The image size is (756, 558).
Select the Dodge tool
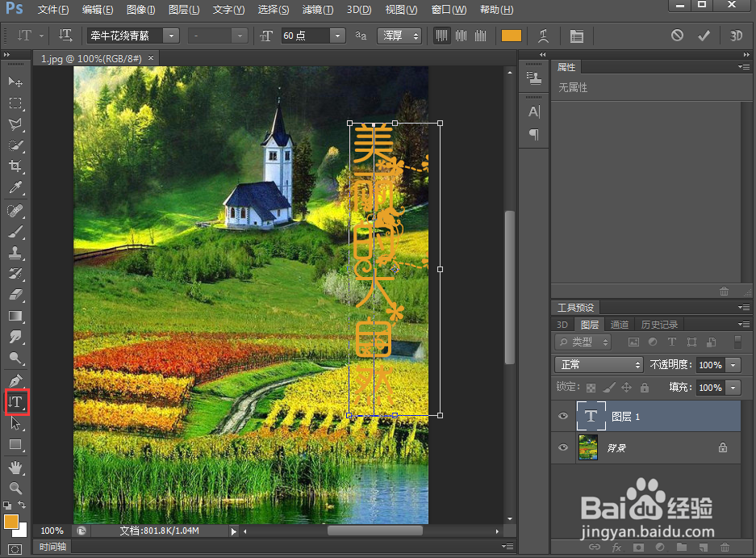click(x=15, y=359)
